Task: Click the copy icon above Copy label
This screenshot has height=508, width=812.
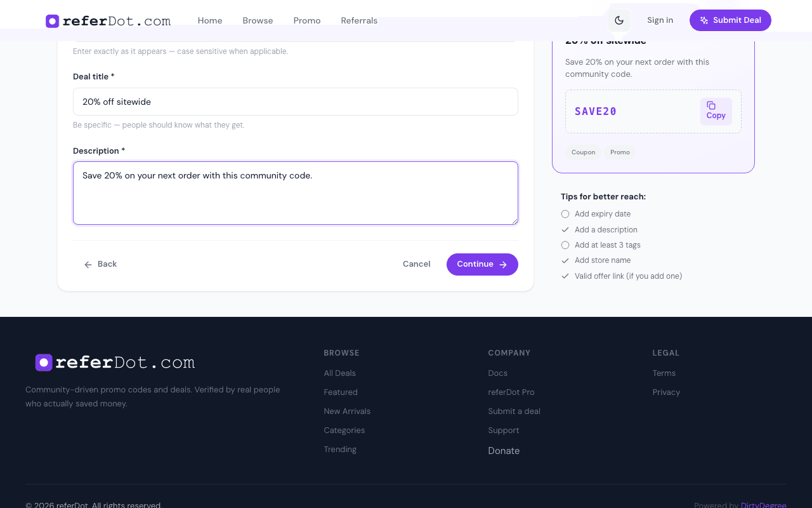Action: point(711,105)
